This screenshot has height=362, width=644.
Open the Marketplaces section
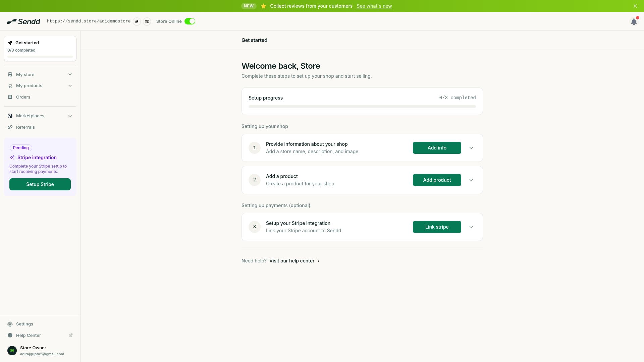pyautogui.click(x=40, y=116)
